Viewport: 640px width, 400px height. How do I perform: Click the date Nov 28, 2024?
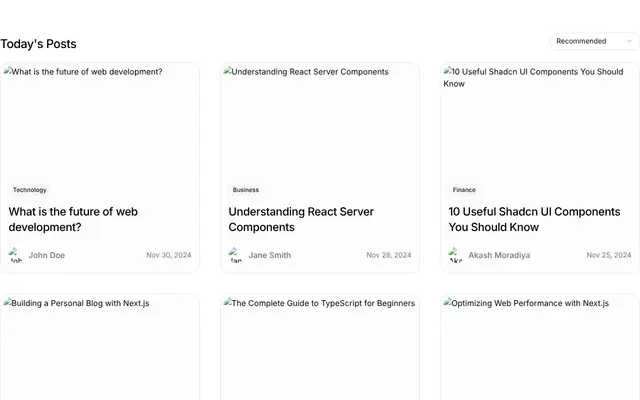click(x=389, y=255)
